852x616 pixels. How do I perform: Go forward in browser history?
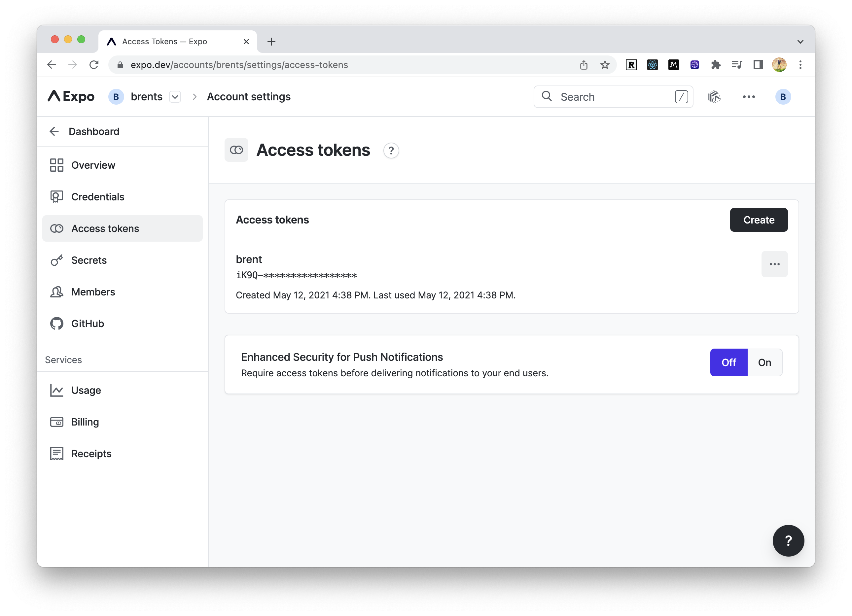pos(73,65)
